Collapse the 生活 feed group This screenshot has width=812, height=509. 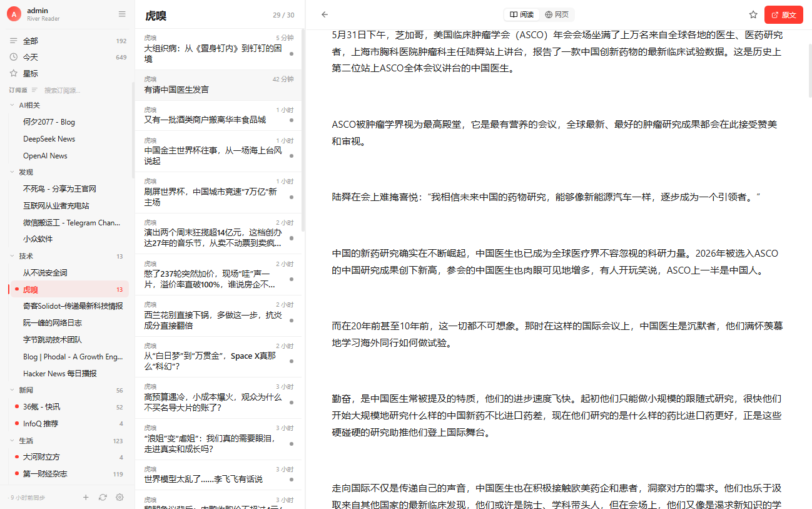[13, 441]
